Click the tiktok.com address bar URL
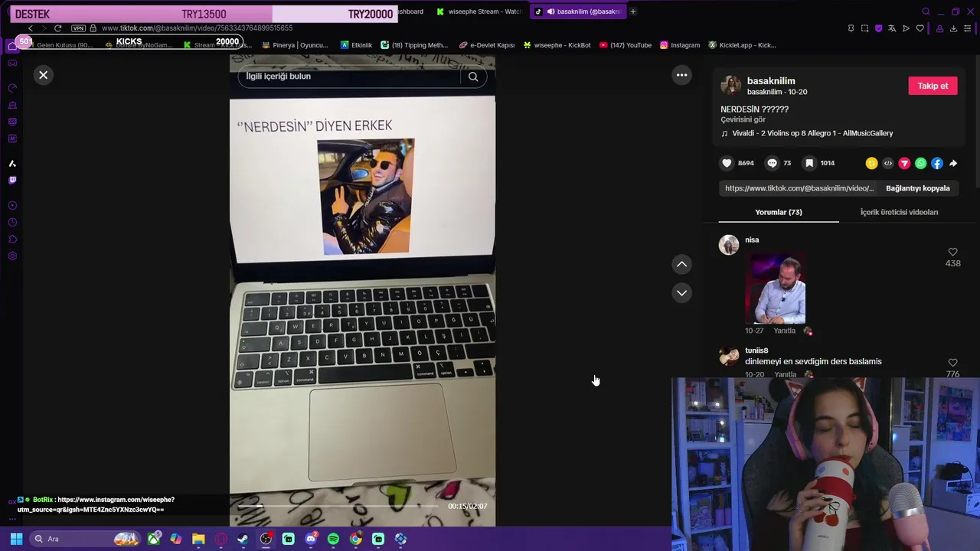Image resolution: width=980 pixels, height=551 pixels. point(197,28)
